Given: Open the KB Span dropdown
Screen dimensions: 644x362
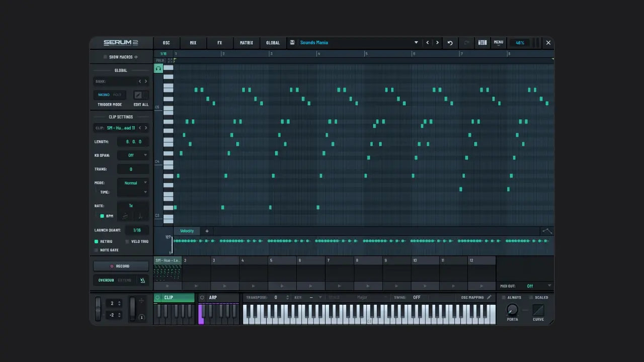Looking at the screenshot, I should pos(133,155).
